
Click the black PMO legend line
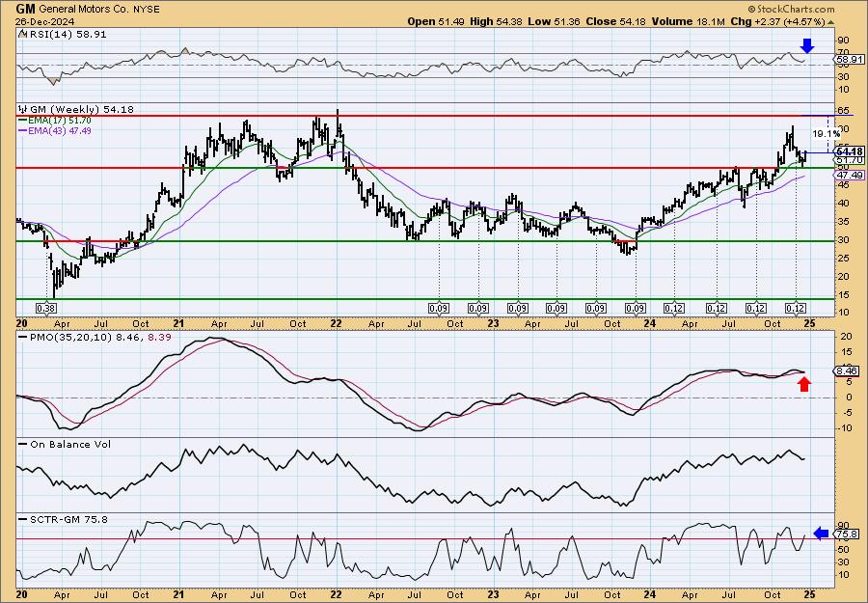tap(23, 337)
